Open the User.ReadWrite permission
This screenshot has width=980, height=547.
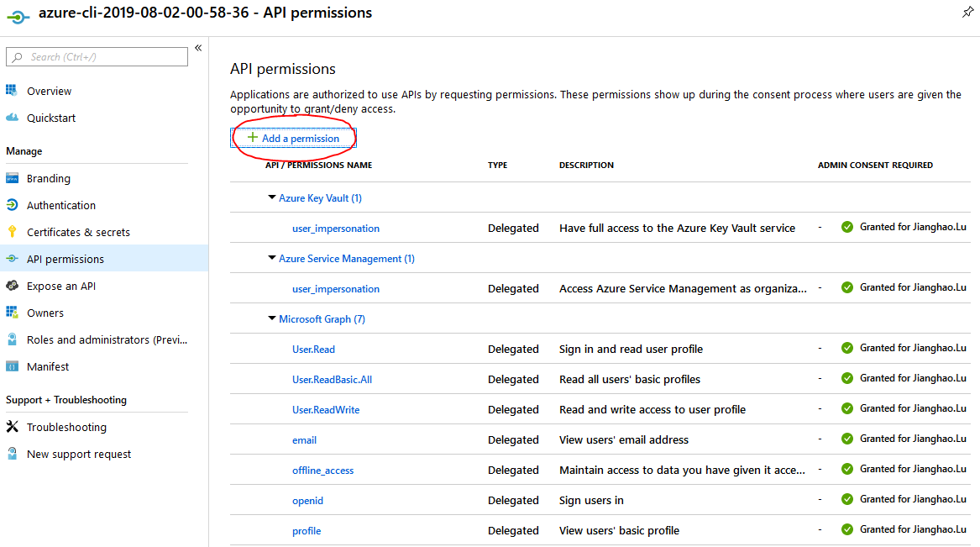[326, 410]
